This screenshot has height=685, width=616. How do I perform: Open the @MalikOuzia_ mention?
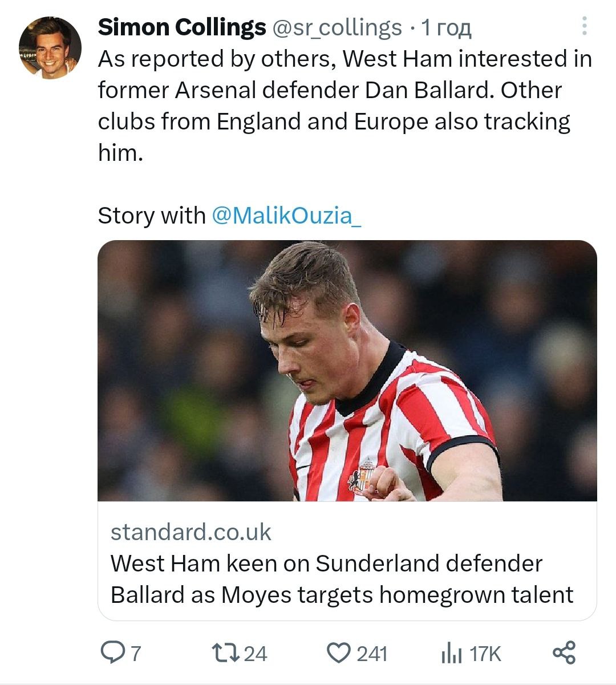(x=286, y=215)
